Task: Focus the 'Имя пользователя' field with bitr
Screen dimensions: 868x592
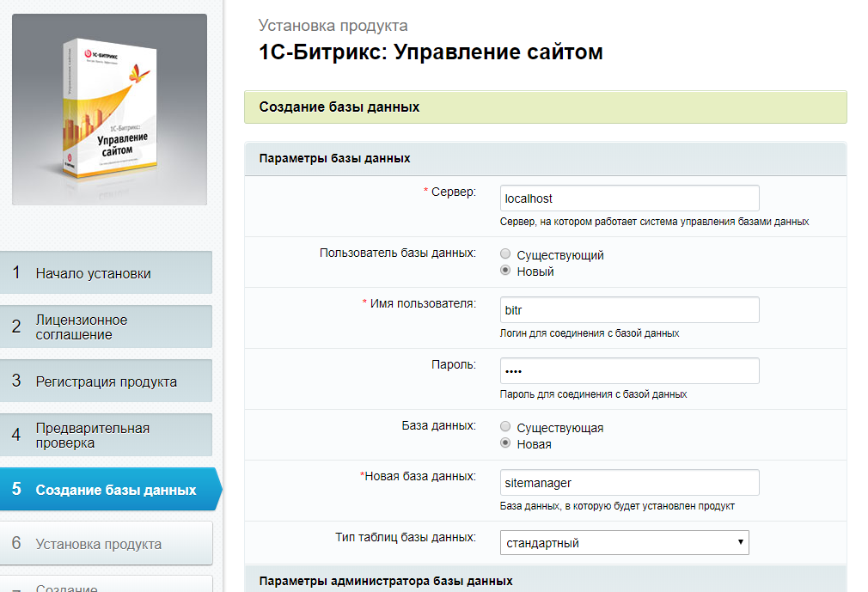Action: pos(629,310)
